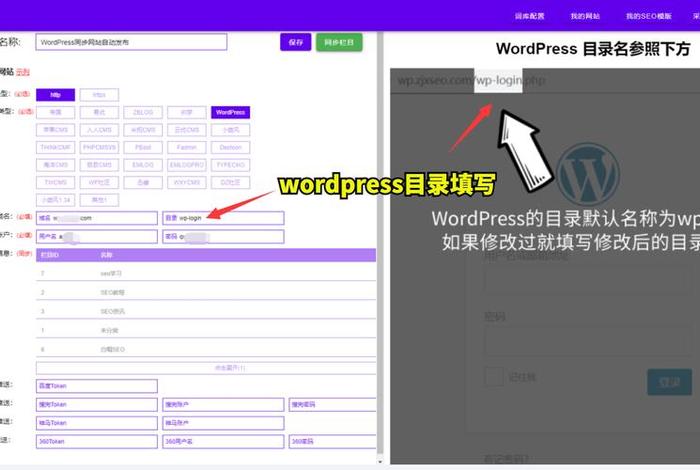Choose WordPress as the site type
Viewport: 700px width, 470px height.
click(x=230, y=112)
